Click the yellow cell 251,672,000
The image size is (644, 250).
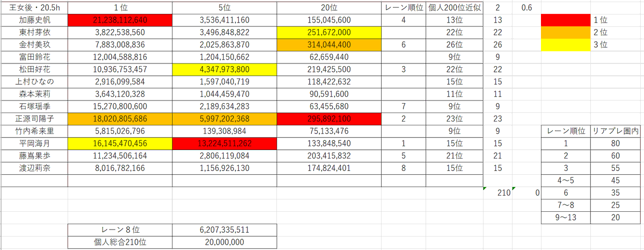pyautogui.click(x=329, y=32)
